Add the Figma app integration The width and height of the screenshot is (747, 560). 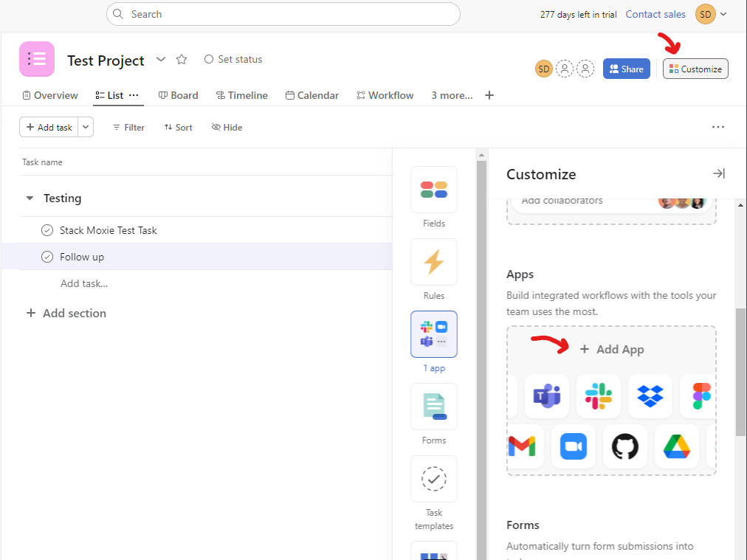[700, 395]
